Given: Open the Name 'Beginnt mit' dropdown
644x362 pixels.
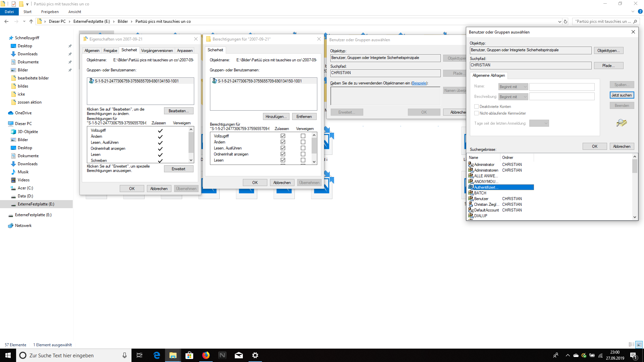Looking at the screenshot, I should 513,87.
